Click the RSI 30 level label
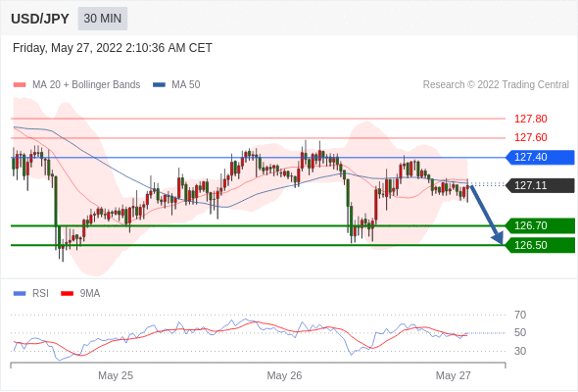This screenshot has width=578, height=392. pyautogui.click(x=520, y=351)
